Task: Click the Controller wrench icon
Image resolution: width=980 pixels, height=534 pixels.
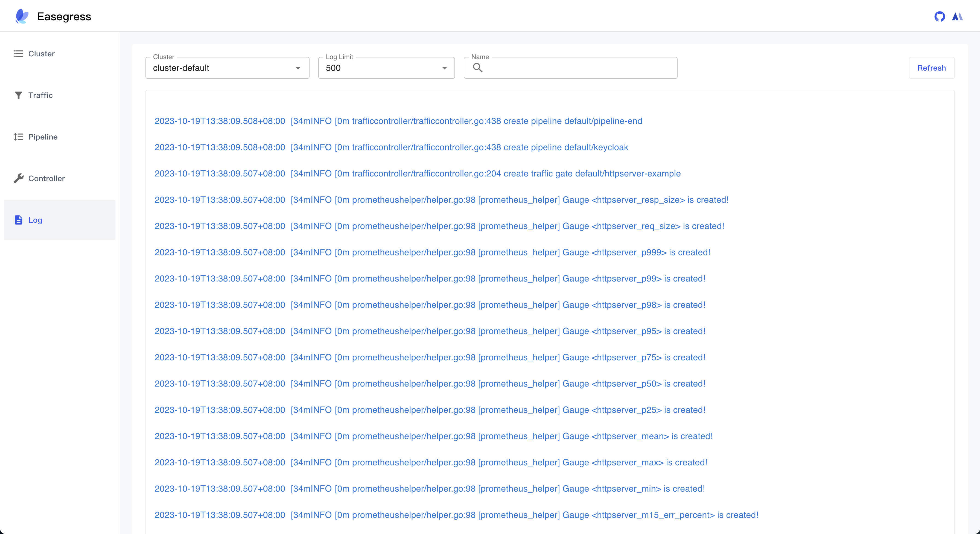Action: (18, 178)
